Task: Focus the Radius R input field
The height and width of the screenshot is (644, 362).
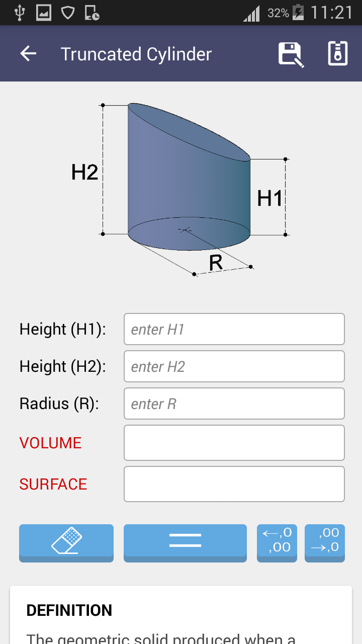Action: tap(234, 404)
